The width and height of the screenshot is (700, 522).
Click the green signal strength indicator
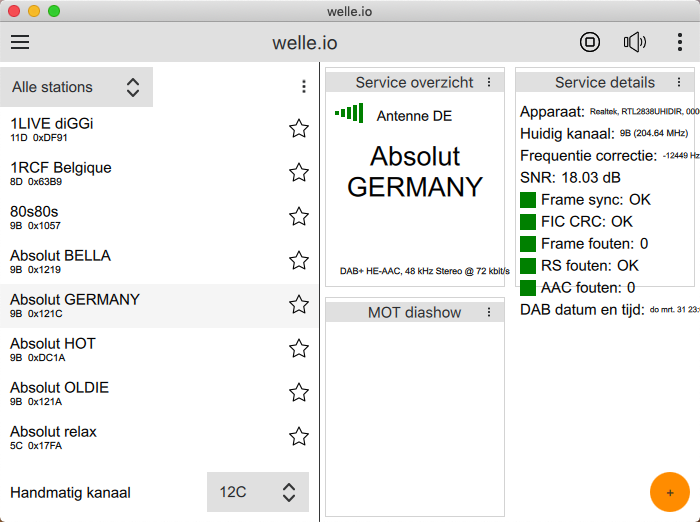(x=349, y=113)
